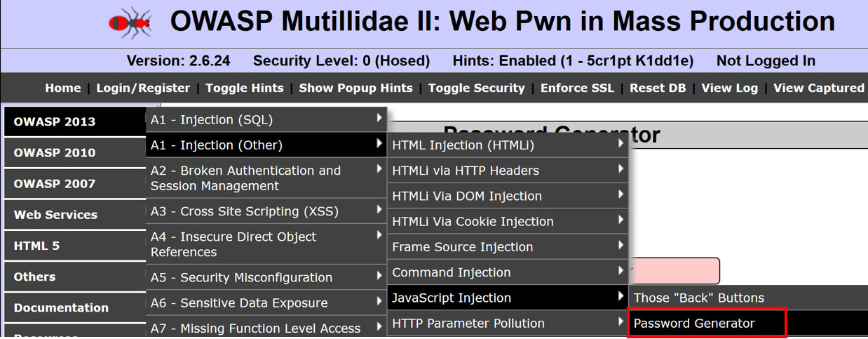Expand arrow beside HTMLi via HTTP Headers
The height and width of the screenshot is (339, 868).
[621, 168]
